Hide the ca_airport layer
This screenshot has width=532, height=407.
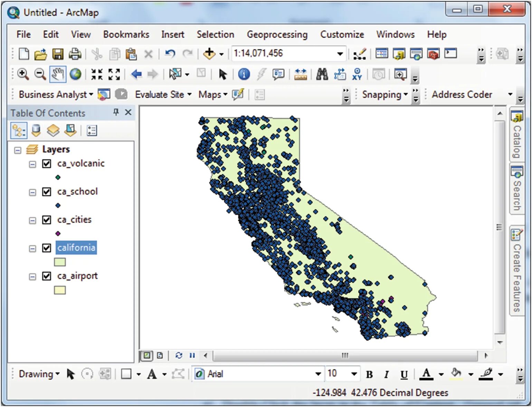tap(47, 276)
